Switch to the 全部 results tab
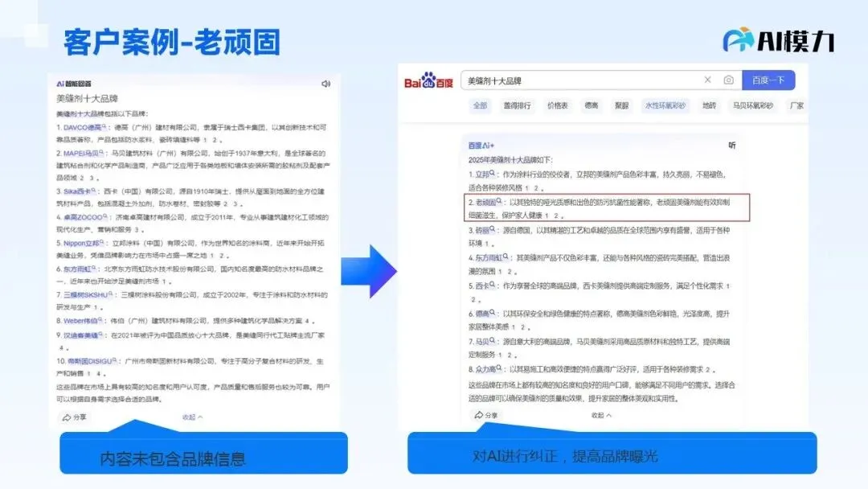 [481, 105]
